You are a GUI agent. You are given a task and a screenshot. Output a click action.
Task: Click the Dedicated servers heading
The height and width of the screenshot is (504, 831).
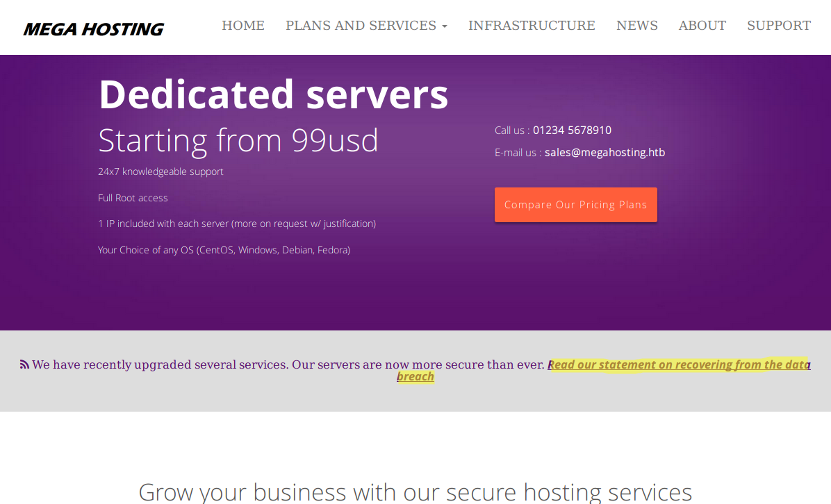coord(273,94)
